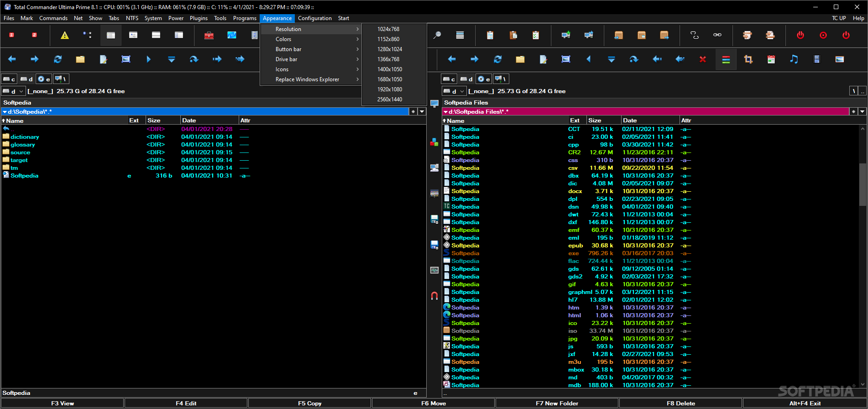Click the red number 1 icon
The width and height of the screenshot is (868, 409).
coord(12,35)
